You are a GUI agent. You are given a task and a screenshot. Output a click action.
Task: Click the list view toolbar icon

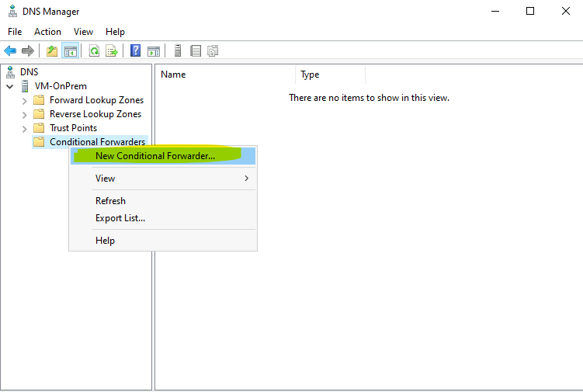(196, 50)
